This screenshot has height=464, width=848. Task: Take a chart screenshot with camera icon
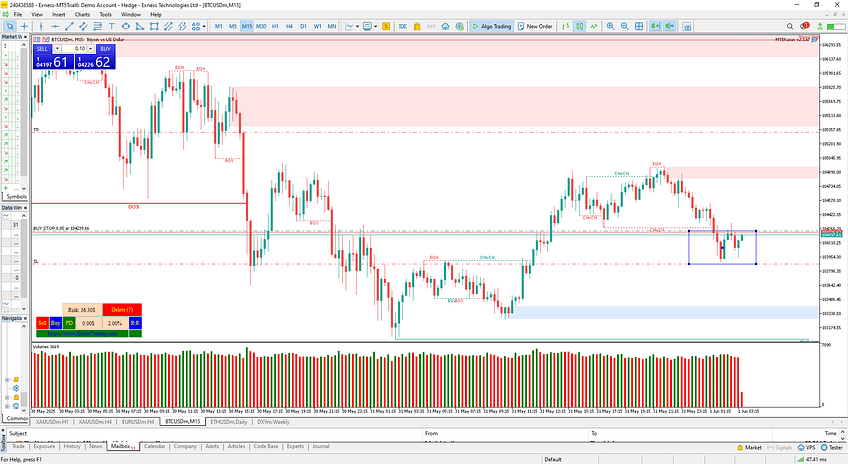tap(686, 26)
